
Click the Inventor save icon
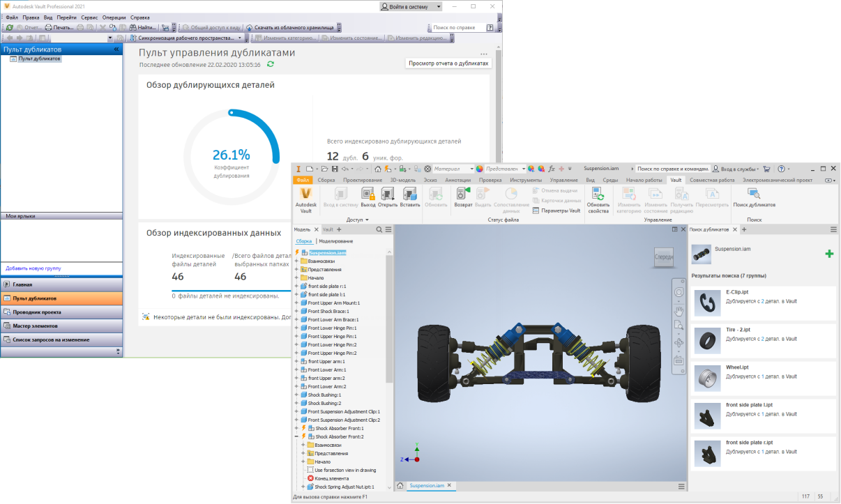point(335,169)
